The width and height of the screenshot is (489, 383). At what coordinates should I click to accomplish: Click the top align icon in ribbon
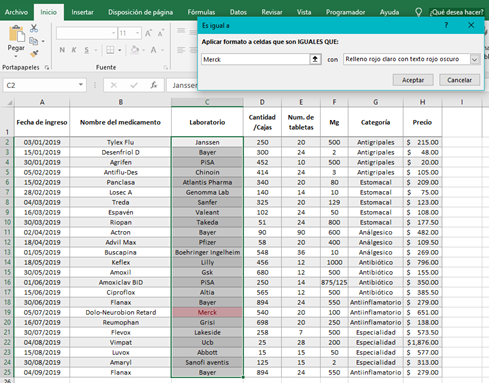[181, 31]
